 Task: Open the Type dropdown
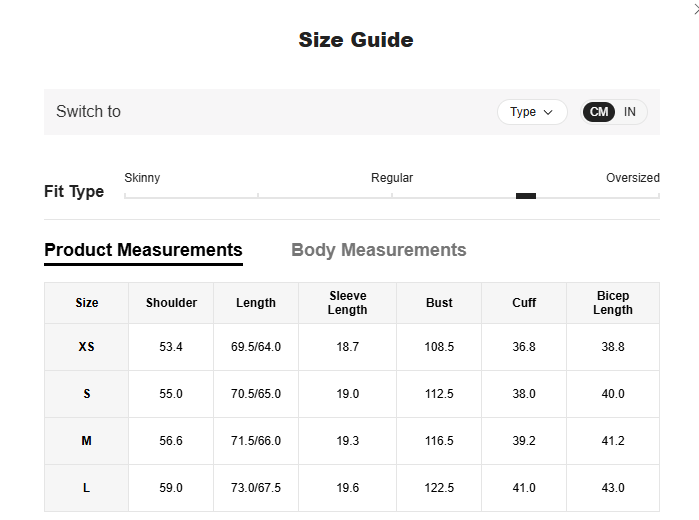[x=532, y=112]
